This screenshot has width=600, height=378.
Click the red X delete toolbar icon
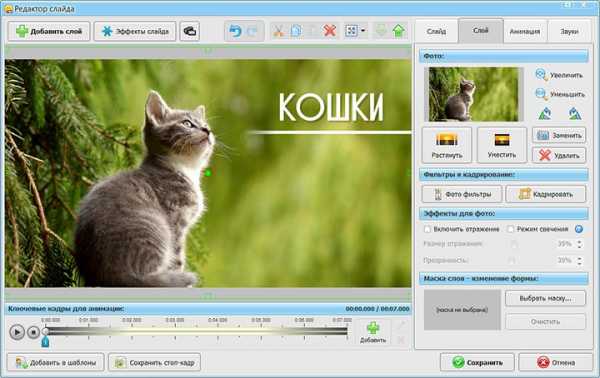point(330,31)
